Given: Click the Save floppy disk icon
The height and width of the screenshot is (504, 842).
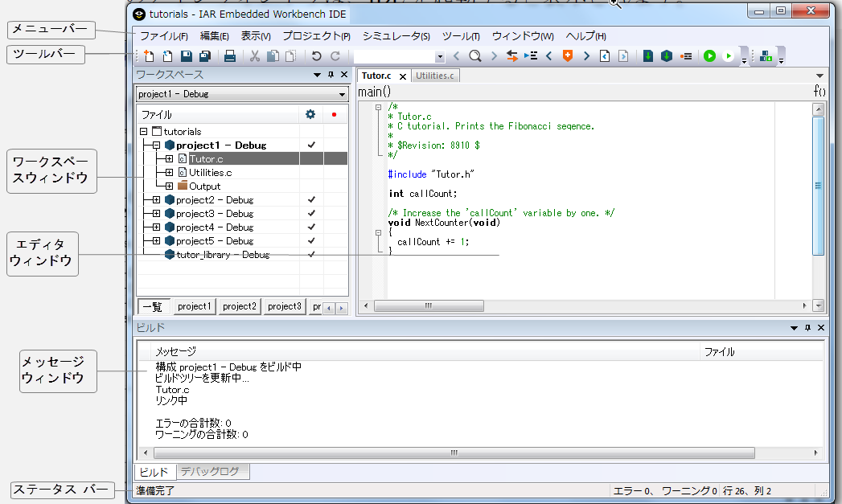Looking at the screenshot, I should (187, 56).
